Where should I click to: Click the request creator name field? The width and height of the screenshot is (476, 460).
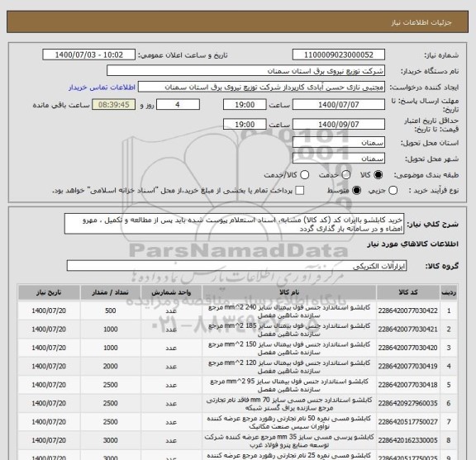[261, 87]
